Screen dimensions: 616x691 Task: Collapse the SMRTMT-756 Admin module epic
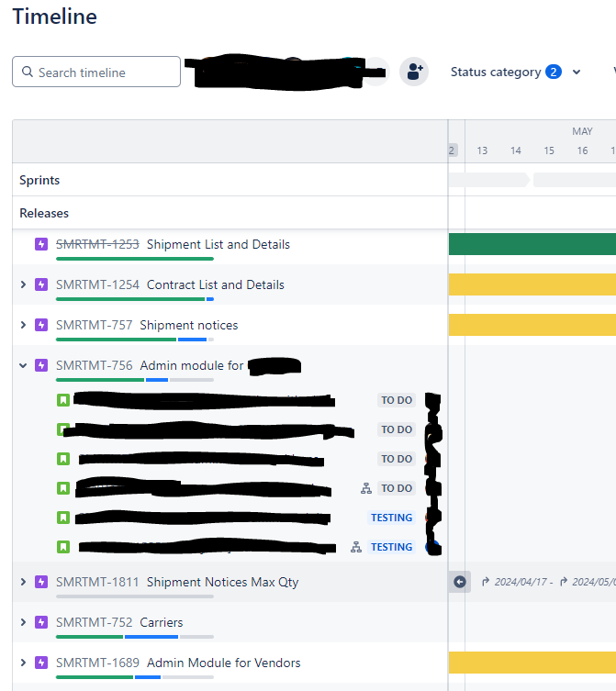(23, 365)
